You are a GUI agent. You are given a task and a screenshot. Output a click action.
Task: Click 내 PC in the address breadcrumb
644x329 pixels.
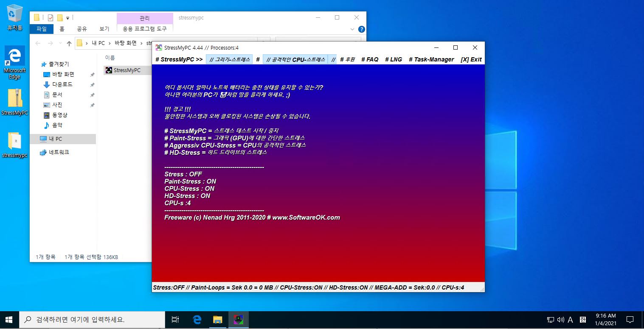[98, 43]
